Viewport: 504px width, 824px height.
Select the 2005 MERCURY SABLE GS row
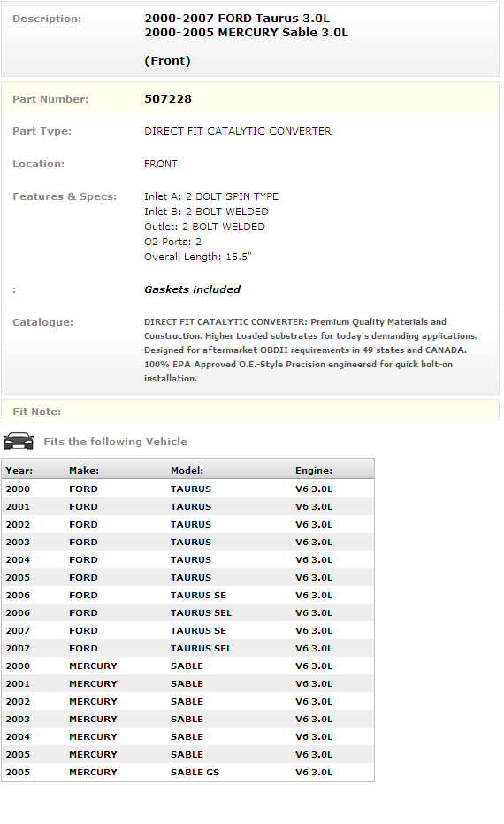coord(188,772)
